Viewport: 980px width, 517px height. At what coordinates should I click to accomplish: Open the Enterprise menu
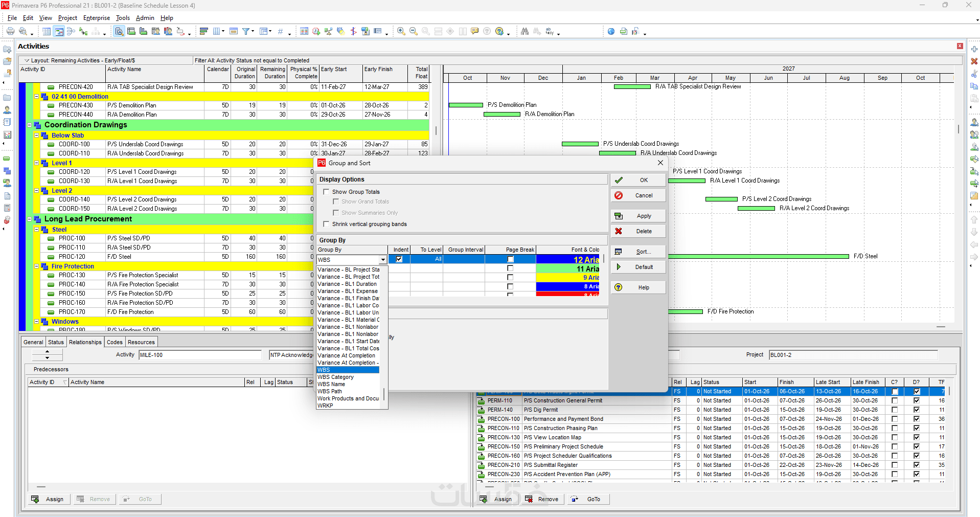point(97,18)
